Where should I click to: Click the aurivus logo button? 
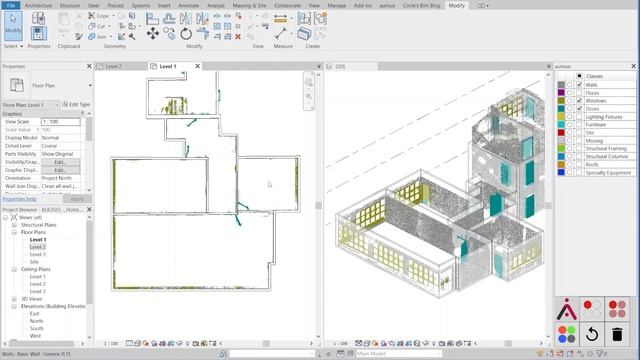(x=567, y=309)
